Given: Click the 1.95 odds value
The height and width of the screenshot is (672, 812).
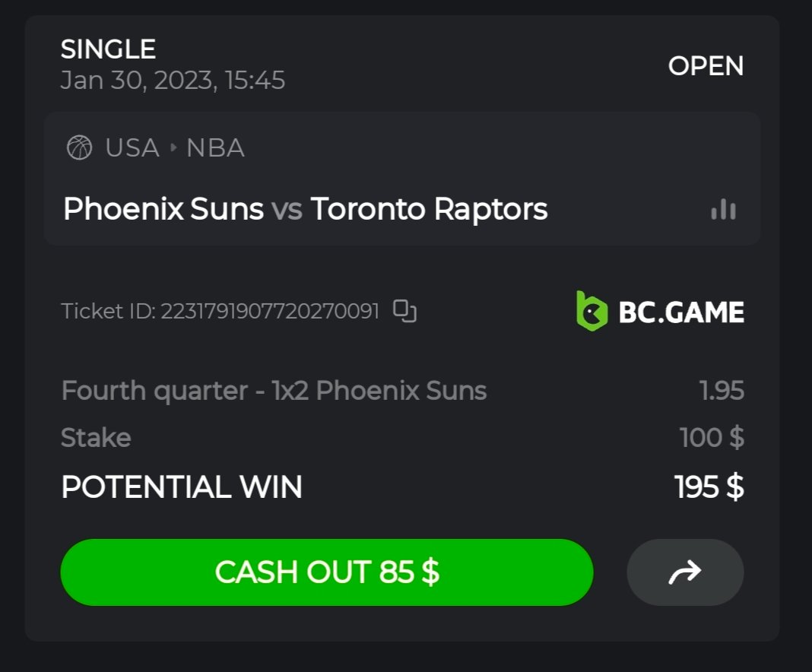Looking at the screenshot, I should point(722,391).
